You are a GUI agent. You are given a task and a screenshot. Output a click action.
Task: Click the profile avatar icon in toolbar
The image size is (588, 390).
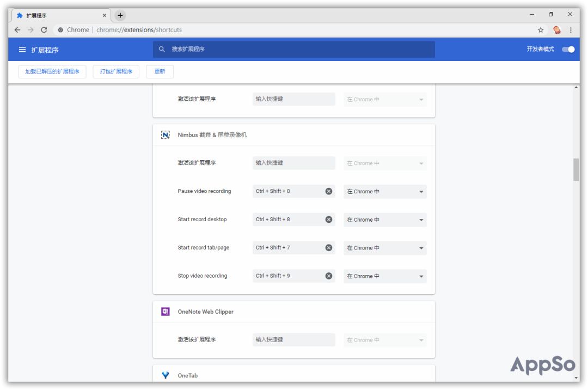[557, 29]
